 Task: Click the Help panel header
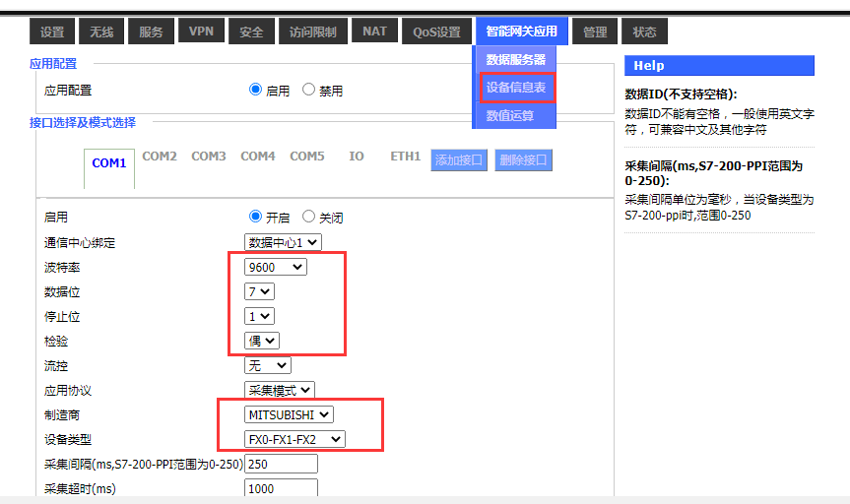[x=719, y=66]
